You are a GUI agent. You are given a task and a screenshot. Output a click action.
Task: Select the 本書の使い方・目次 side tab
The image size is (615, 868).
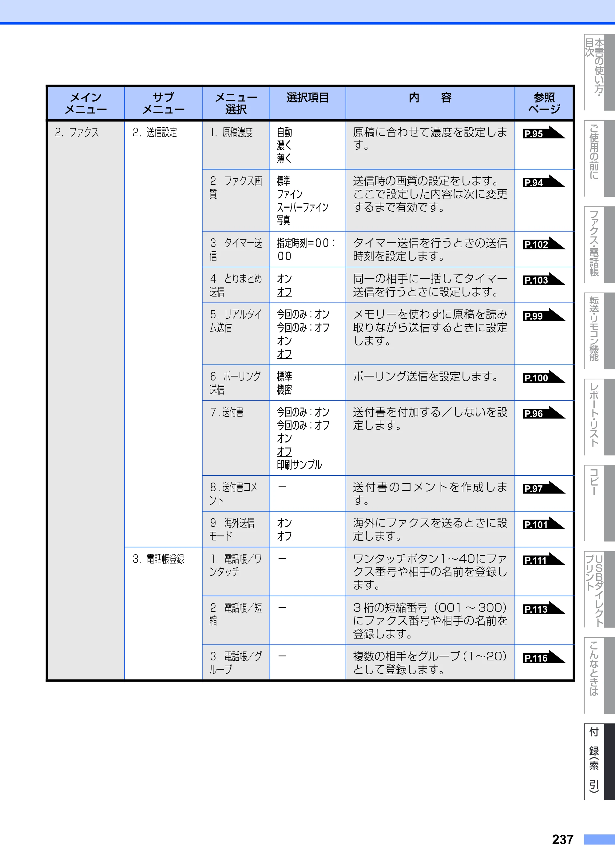pos(599,72)
